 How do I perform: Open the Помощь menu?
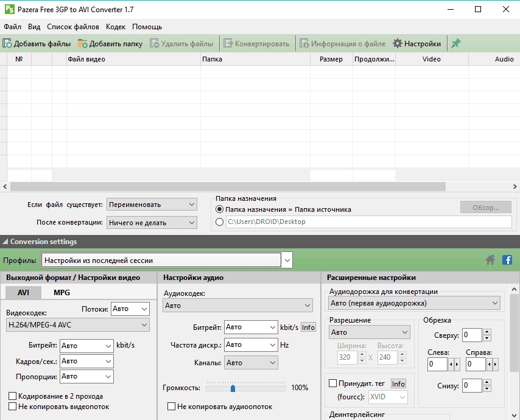pos(147,27)
